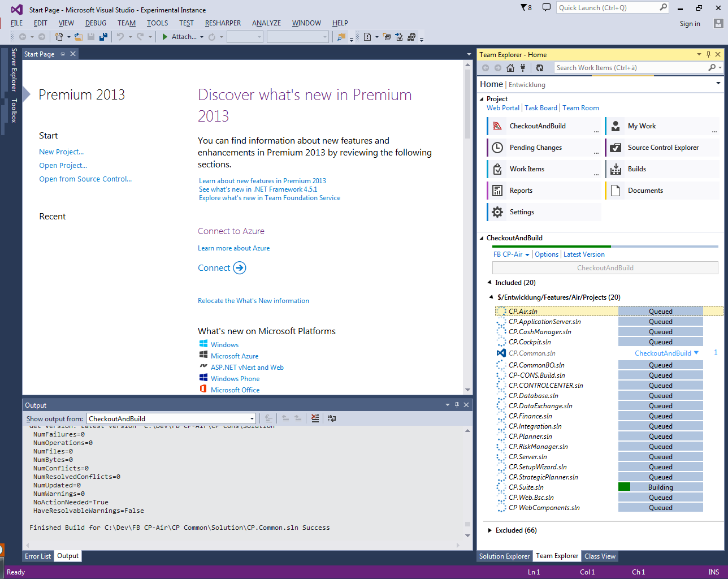Open the My Work tile
The width and height of the screenshot is (728, 579).
tap(662, 126)
